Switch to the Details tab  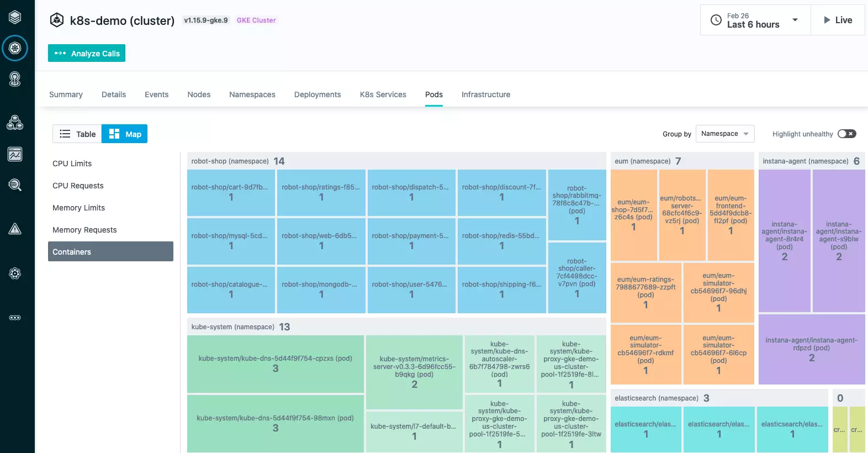pyautogui.click(x=114, y=94)
